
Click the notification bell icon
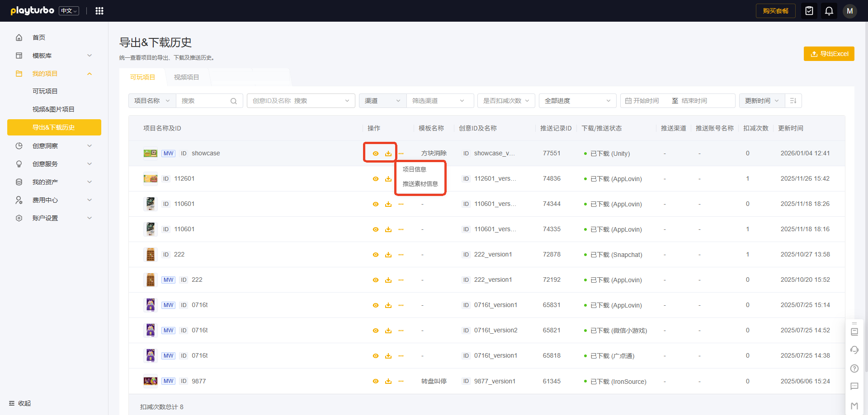(829, 11)
